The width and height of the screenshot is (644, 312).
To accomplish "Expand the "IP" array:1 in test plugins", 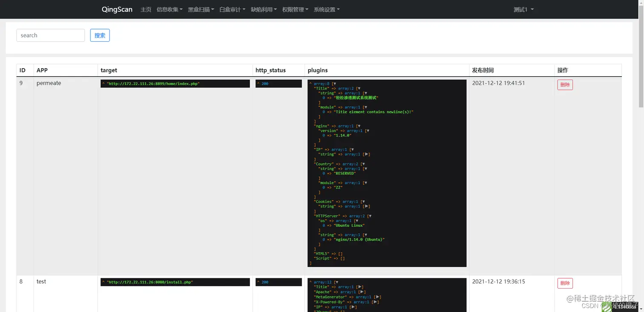I will 354,307.
